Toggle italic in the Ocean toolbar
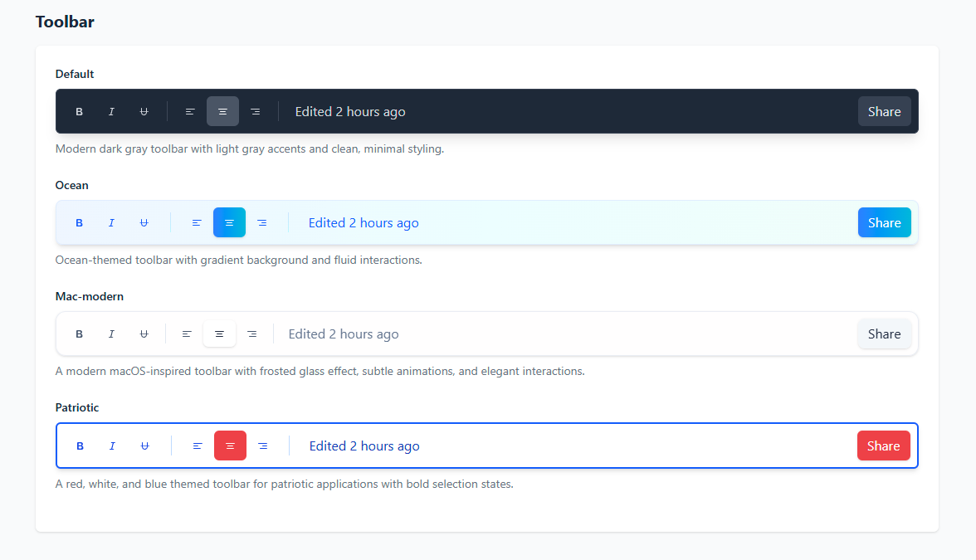 tap(111, 222)
